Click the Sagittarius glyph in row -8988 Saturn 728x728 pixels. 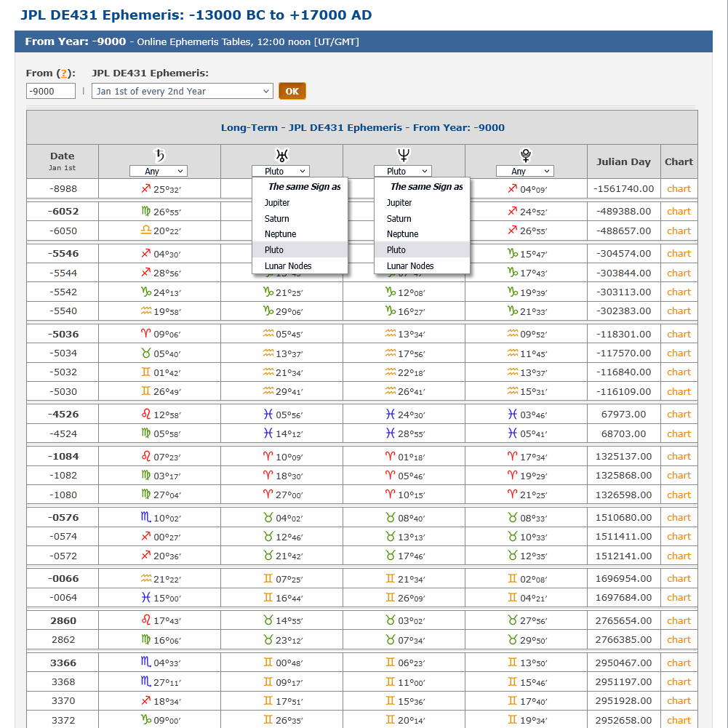point(145,188)
